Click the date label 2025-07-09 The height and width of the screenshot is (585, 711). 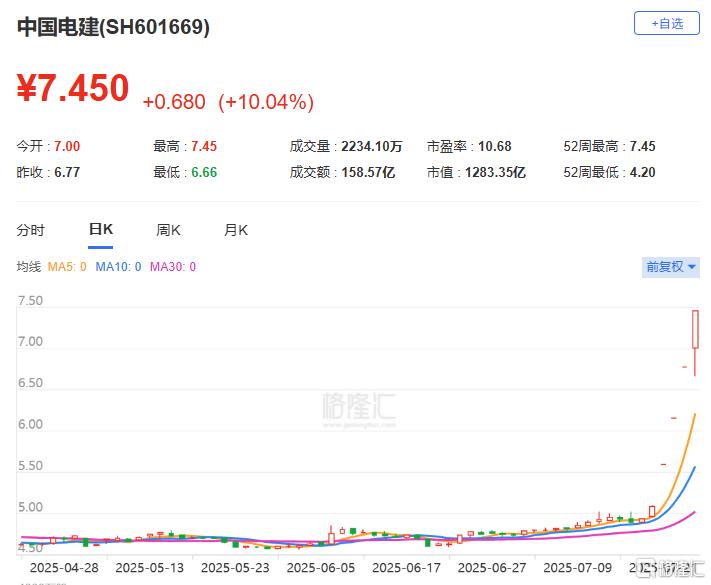coord(578,568)
